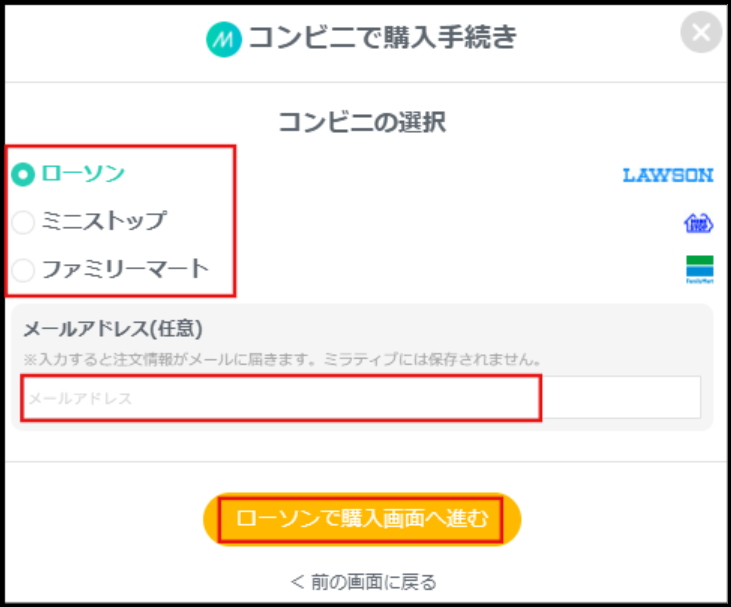This screenshot has height=607, width=731.
Task: Click the back arrow before 前の画面に戻る
Action: pos(296,581)
